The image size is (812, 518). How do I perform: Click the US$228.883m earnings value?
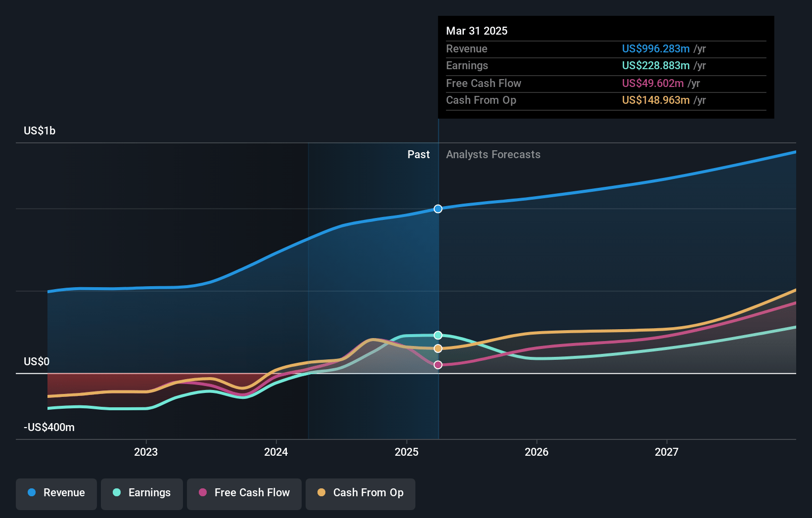(x=656, y=65)
